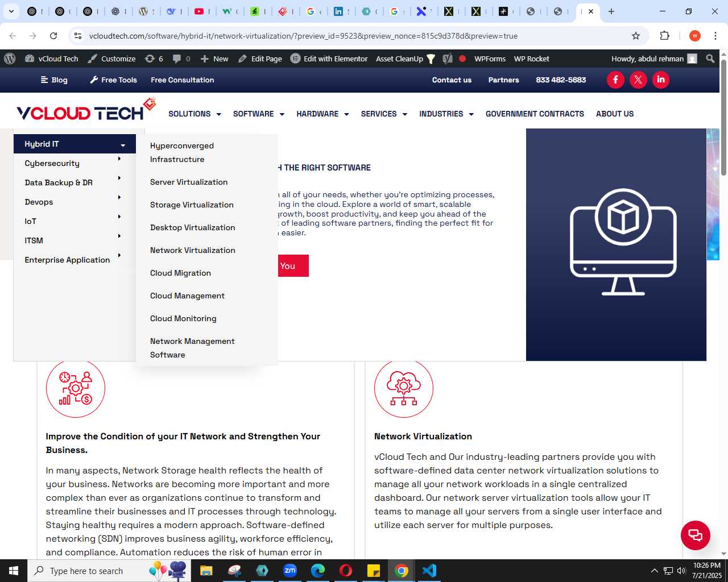Expand the Cybersecurity submenu arrow
Image resolution: width=728 pixels, height=582 pixels.
(119, 159)
